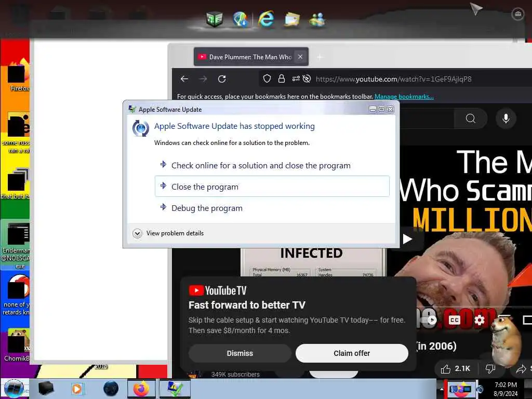Show hidden tray icons arrow
Image resolution: width=532 pixels, height=399 pixels.
pyautogui.click(x=442, y=389)
